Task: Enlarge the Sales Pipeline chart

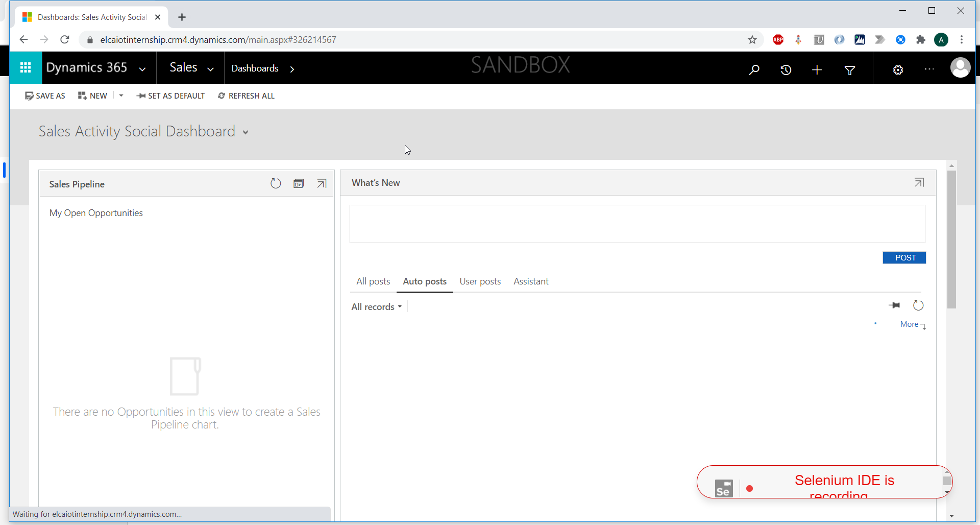Action: (322, 183)
